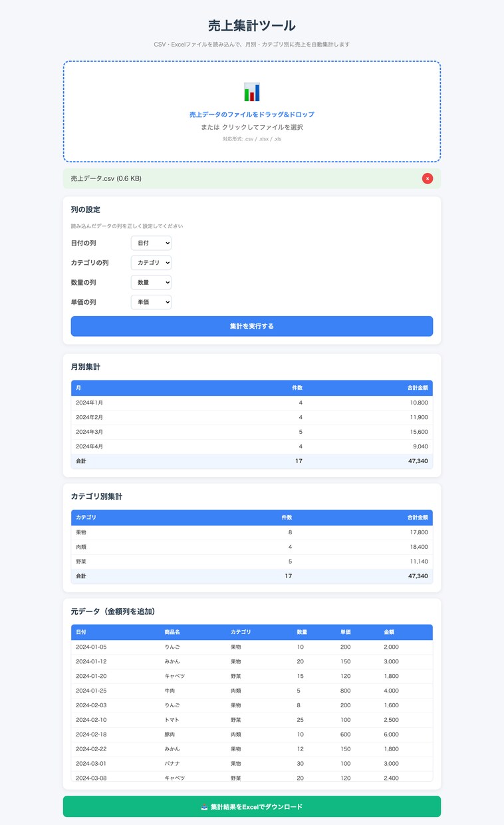504x825 pixels.
Task: Click the 10,800 amount for January
Action: tap(419, 403)
